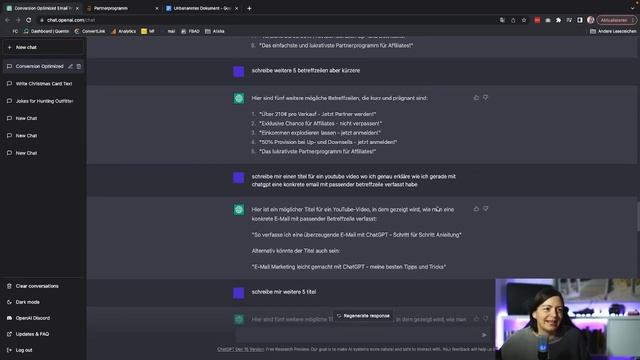The image size is (640, 360).
Task: Go back in browser history
Action: coord(7,20)
